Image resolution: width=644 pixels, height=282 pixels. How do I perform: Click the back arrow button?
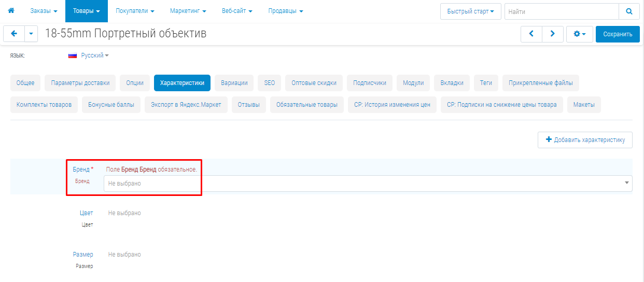(13, 34)
